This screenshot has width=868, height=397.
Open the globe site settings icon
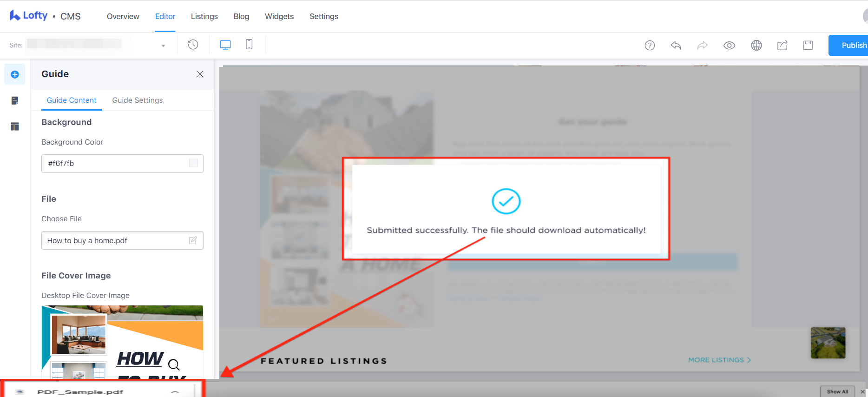click(x=756, y=45)
